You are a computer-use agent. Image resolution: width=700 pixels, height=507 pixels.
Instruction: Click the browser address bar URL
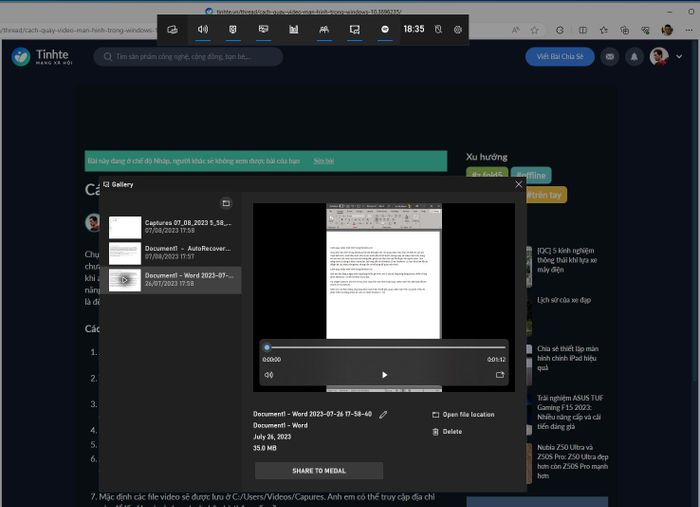77,30
